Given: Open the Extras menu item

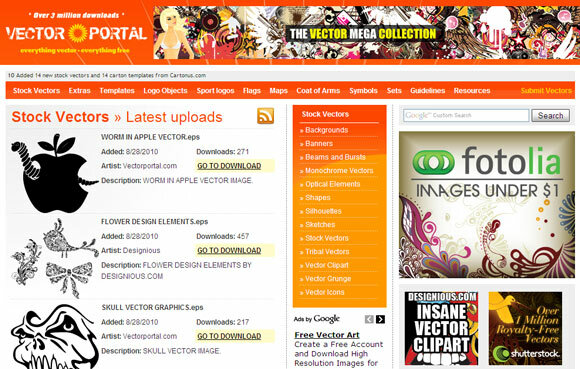Looking at the screenshot, I should [79, 91].
